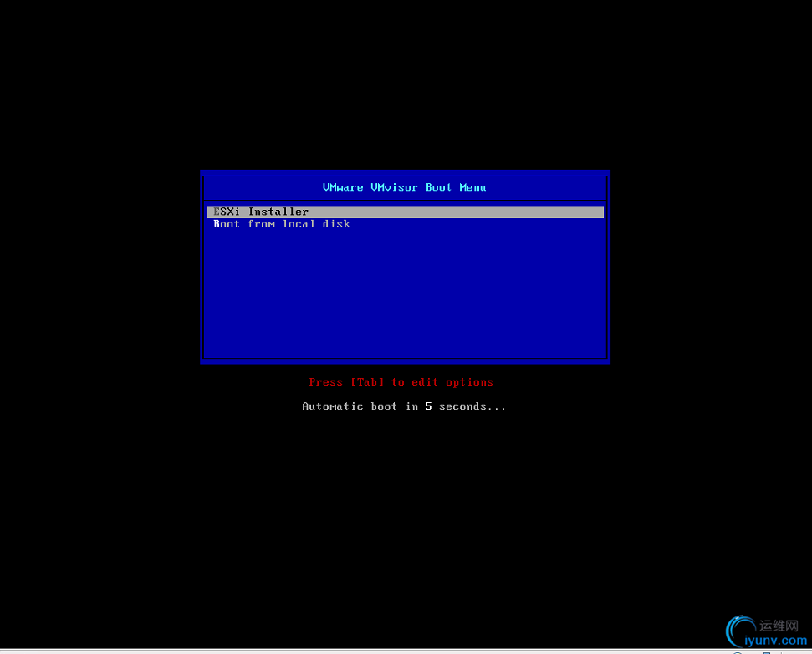Choose Boot from local disk option
The height and width of the screenshot is (654, 812).
pyautogui.click(x=281, y=224)
